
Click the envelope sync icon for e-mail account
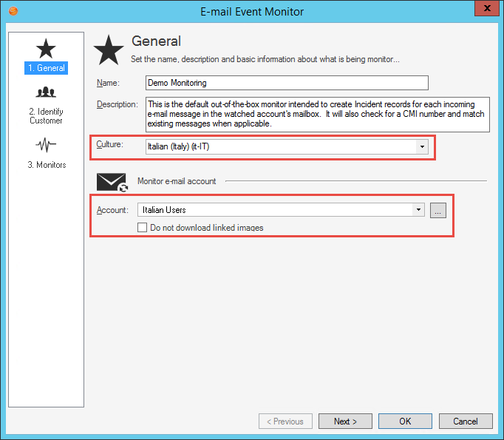coord(112,183)
